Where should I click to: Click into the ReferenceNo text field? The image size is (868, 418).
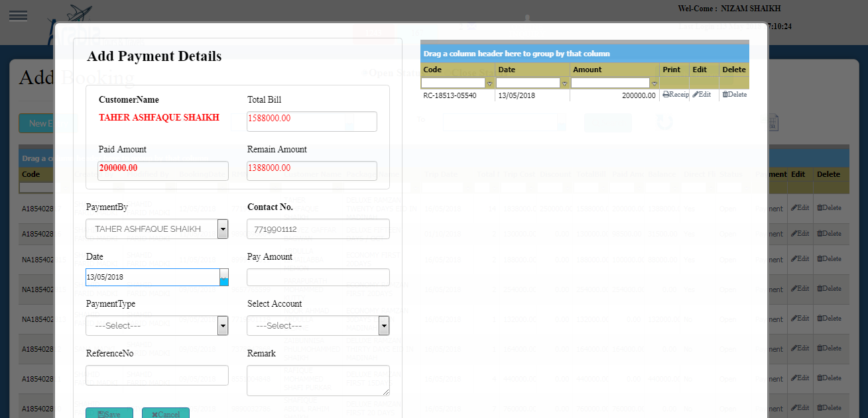(x=156, y=375)
